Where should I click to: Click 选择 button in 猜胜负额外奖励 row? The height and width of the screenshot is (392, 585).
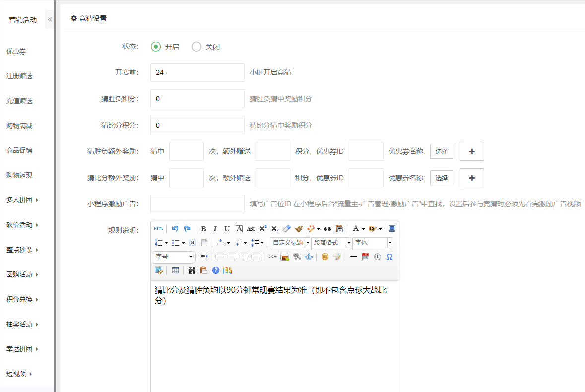coord(441,151)
